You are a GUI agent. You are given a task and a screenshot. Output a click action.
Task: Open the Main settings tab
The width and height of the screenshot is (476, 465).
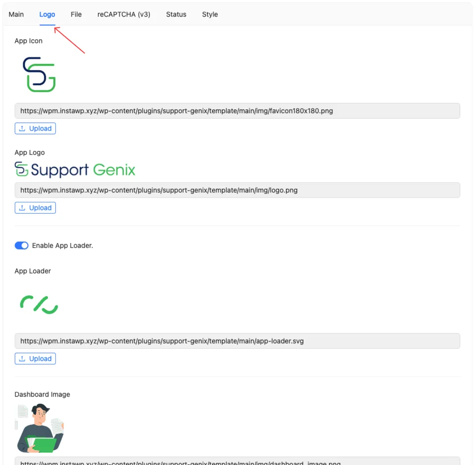[16, 14]
